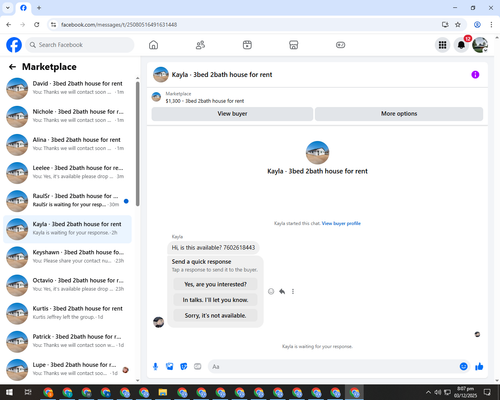This screenshot has height=400, width=500.
Task: Bookmark this page with the star icon
Action: click(x=458, y=25)
